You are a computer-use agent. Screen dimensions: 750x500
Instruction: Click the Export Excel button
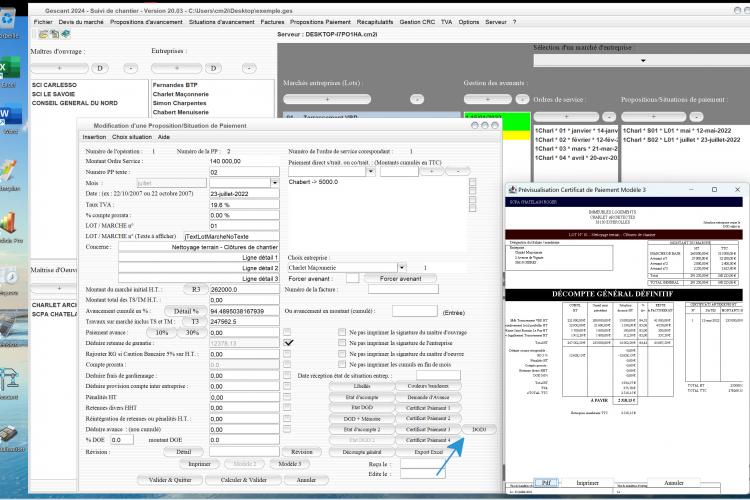click(x=428, y=452)
